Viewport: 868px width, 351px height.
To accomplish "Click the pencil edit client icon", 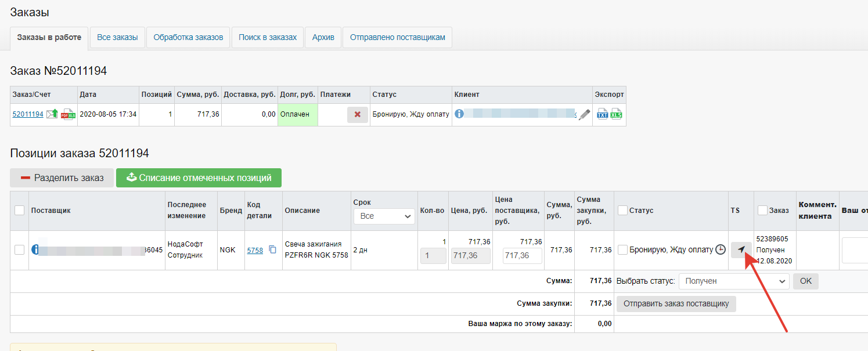I will (584, 114).
